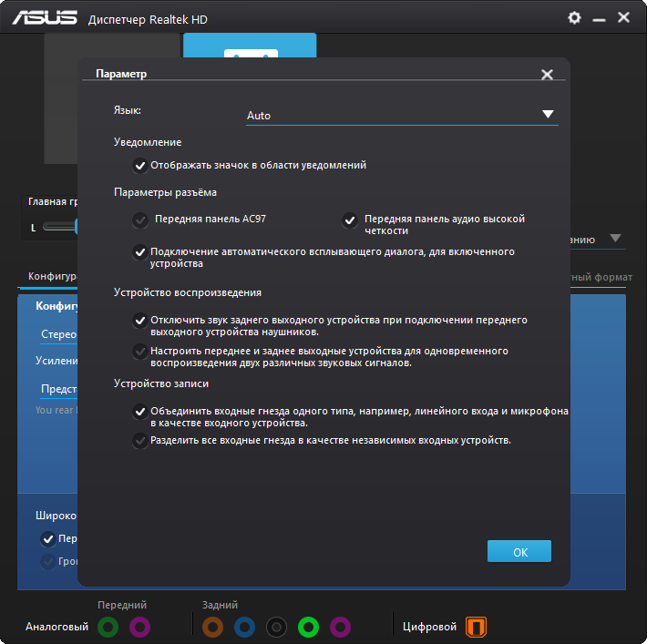Viewport: 647px width, 644px height.
Task: Click front pink analog jack
Action: (x=140, y=627)
